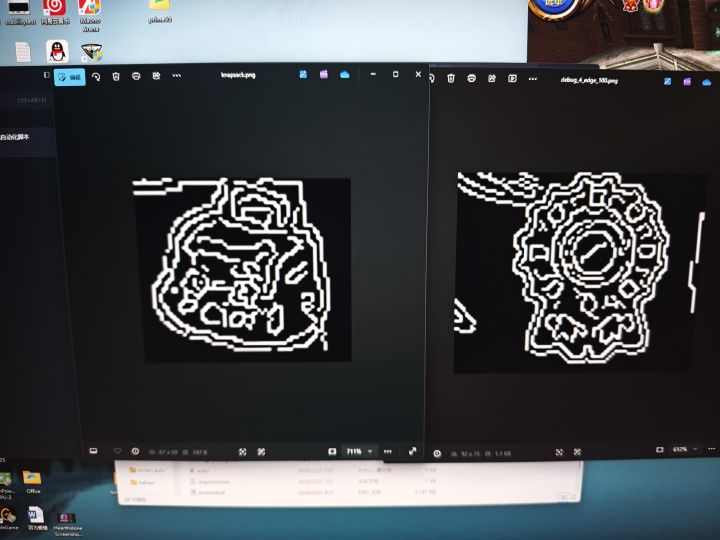Viewport: 720px width, 540px height.
Task: Show file info for knapsack.png
Action: [135, 451]
